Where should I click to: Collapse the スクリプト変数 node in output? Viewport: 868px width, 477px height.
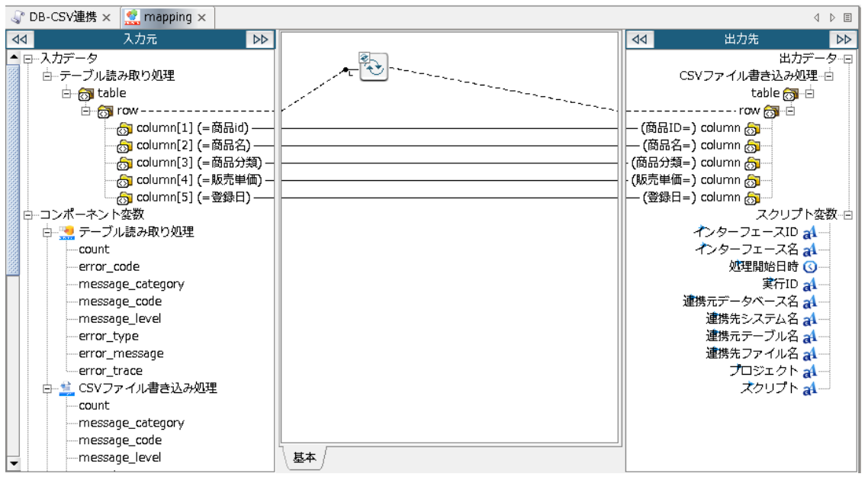pos(846,214)
